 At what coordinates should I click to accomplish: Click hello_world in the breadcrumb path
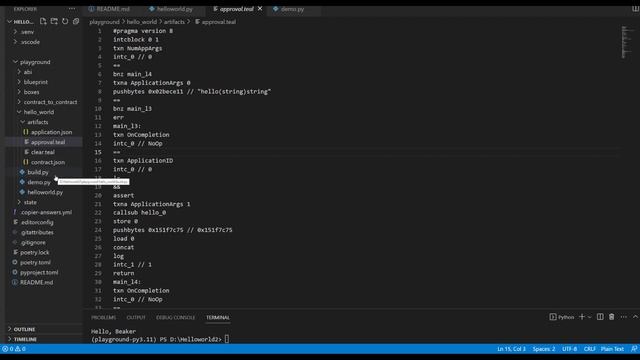142,22
